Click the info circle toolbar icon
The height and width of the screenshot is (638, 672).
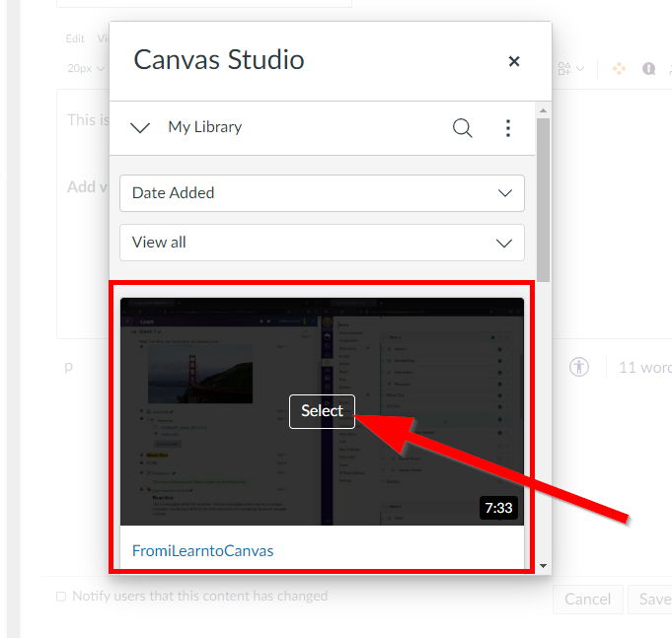(649, 68)
